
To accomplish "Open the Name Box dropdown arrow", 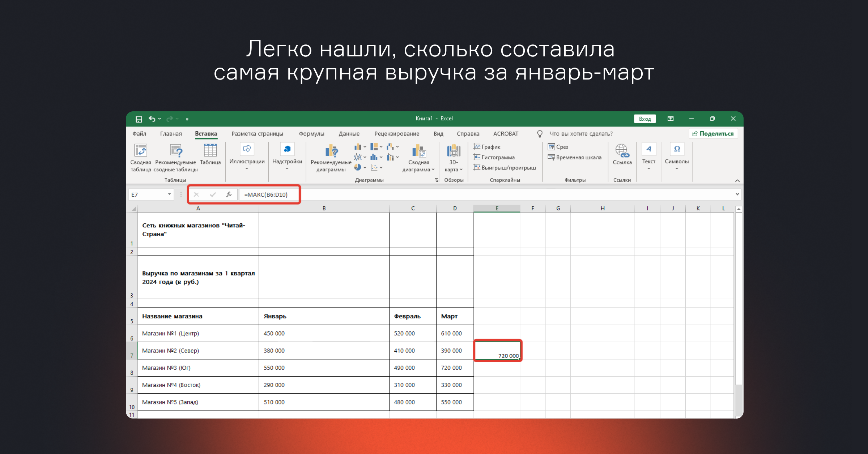I will (169, 194).
